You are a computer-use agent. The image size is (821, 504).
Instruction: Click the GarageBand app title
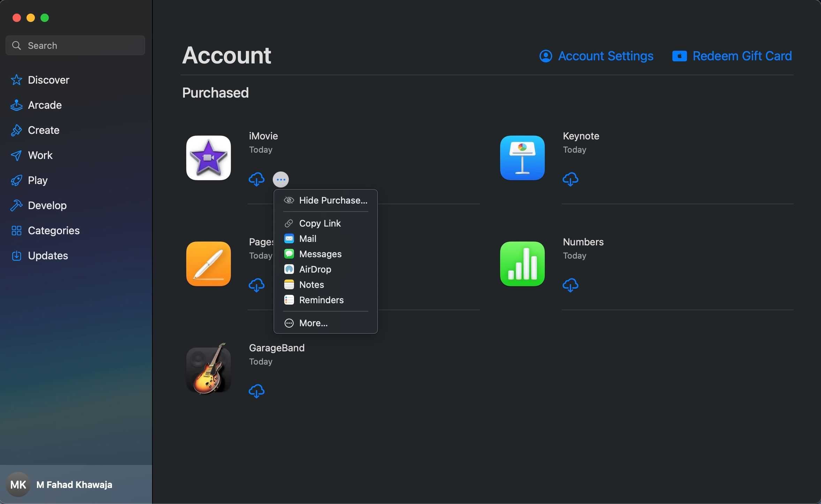[x=277, y=348]
